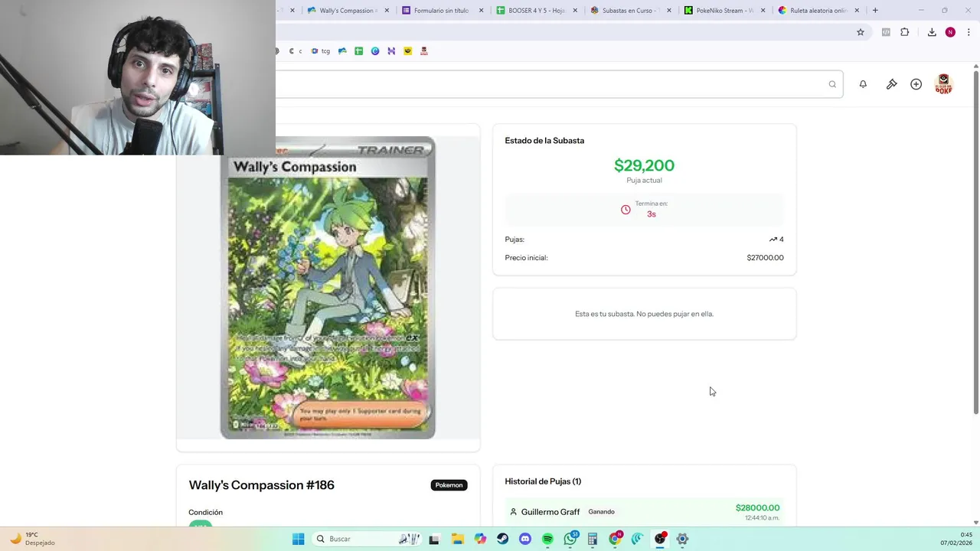Bookmark page with the star icon
The image size is (980, 551).
[x=861, y=32]
